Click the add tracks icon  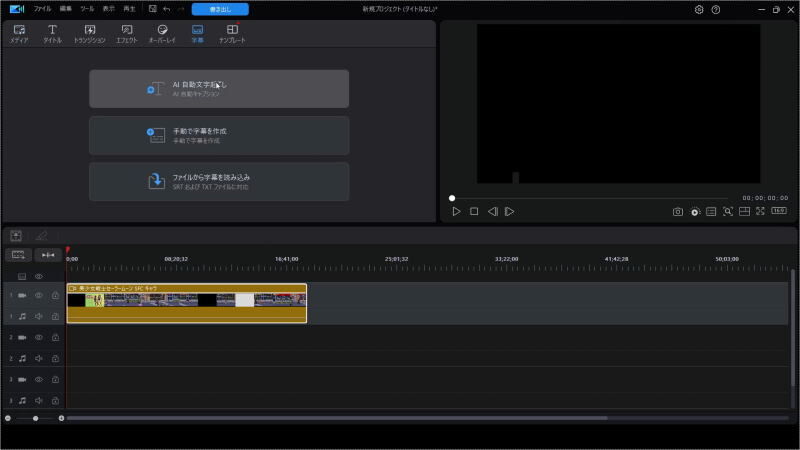click(18, 255)
